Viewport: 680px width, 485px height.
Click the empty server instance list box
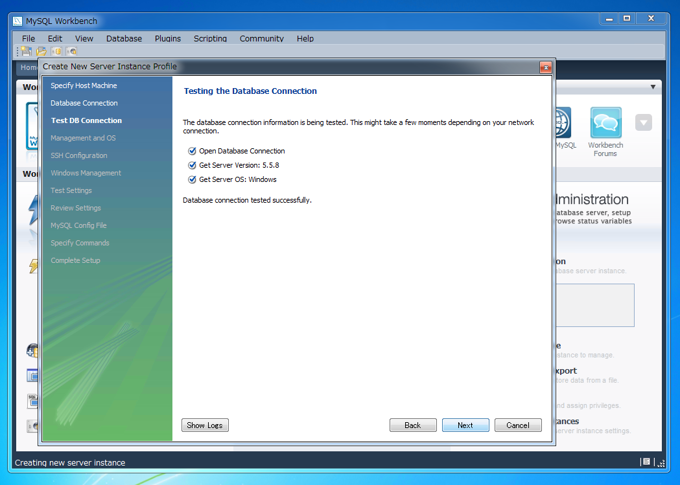click(x=595, y=305)
